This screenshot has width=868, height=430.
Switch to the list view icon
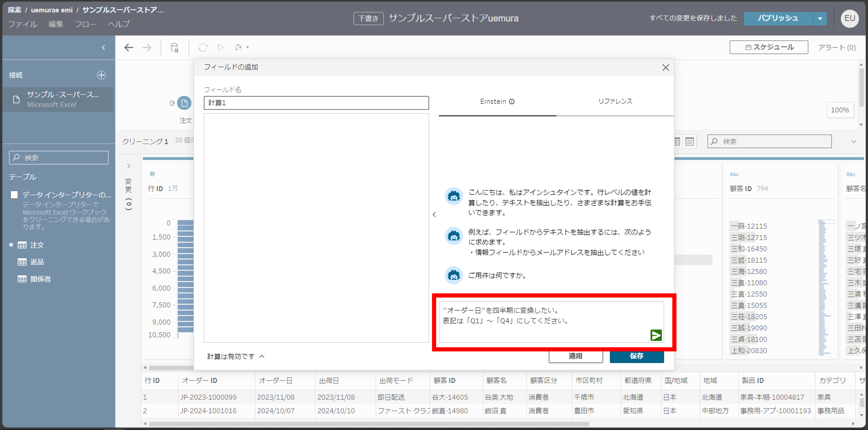coord(689,142)
